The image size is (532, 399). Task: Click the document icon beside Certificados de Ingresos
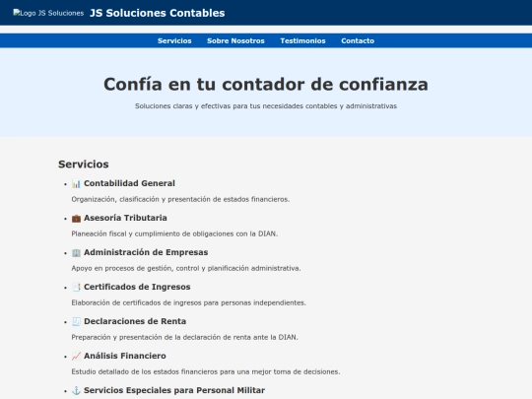click(x=76, y=287)
